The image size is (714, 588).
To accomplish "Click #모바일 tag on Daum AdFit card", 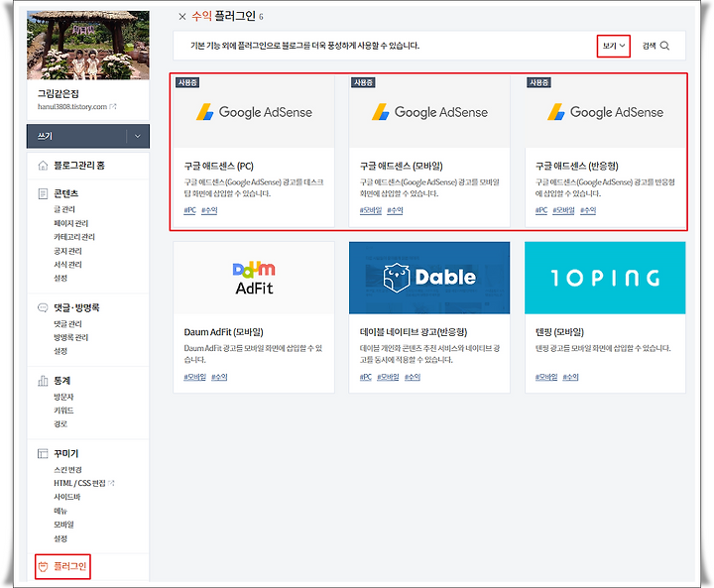I will point(195,377).
